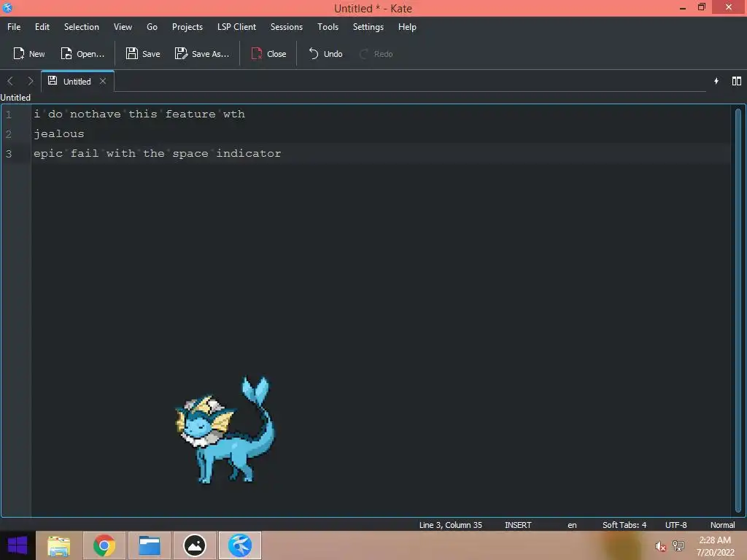Open the Tools menu
This screenshot has height=560, width=747.
coord(328,27)
